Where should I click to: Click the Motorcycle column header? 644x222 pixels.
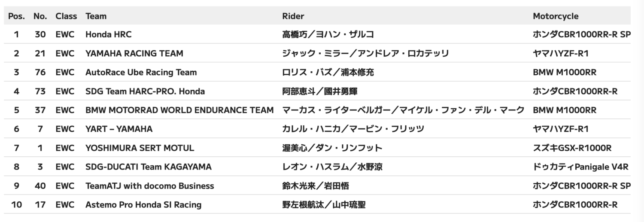(x=556, y=16)
